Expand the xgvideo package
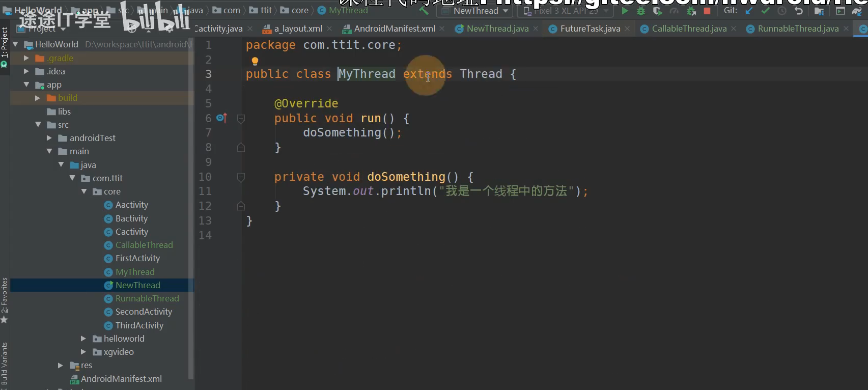Screen dimensions: 868x390 pos(83,352)
